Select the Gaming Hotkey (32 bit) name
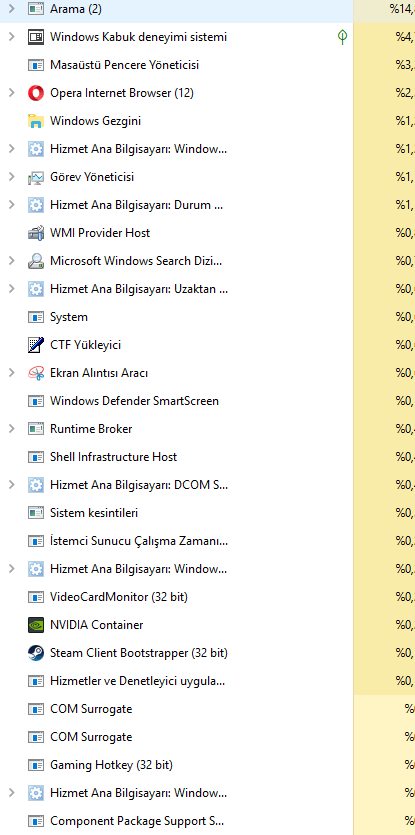The height and width of the screenshot is (835, 415). click(111, 765)
